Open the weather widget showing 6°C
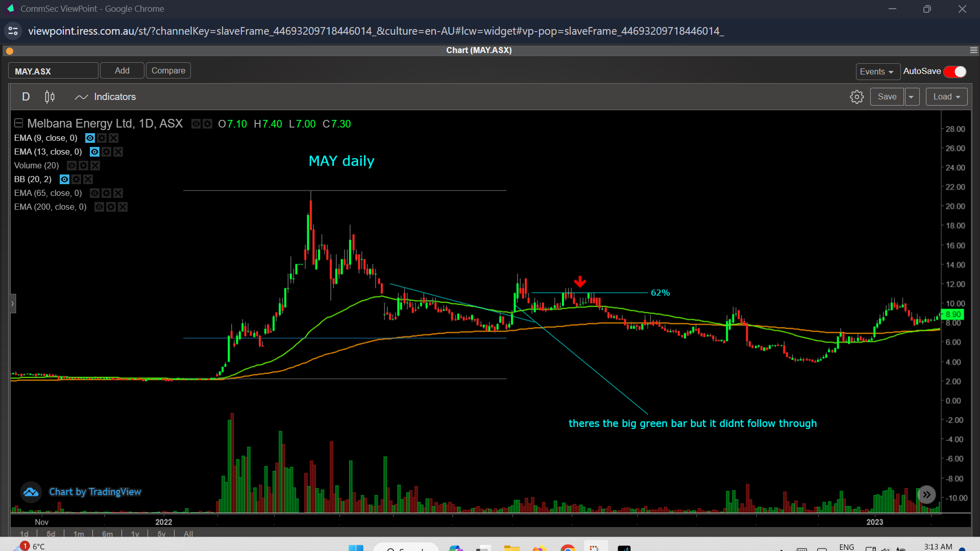The height and width of the screenshot is (551, 980). (x=30, y=546)
